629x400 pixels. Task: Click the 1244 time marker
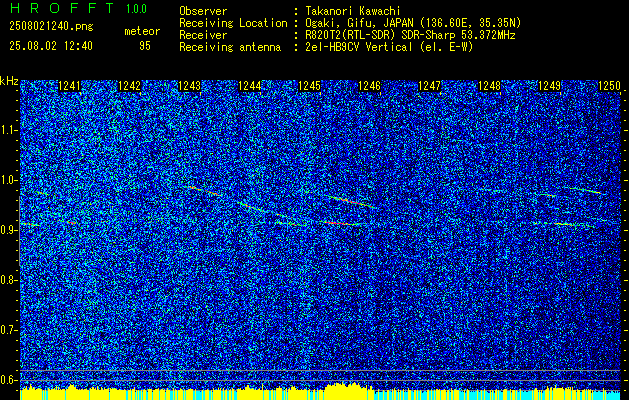pos(250,86)
